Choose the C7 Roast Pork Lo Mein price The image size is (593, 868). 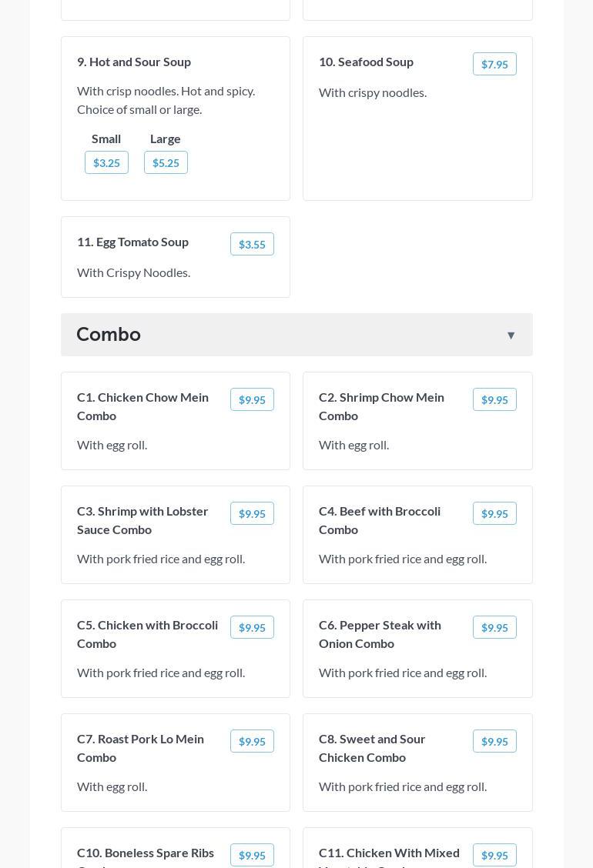[252, 741]
